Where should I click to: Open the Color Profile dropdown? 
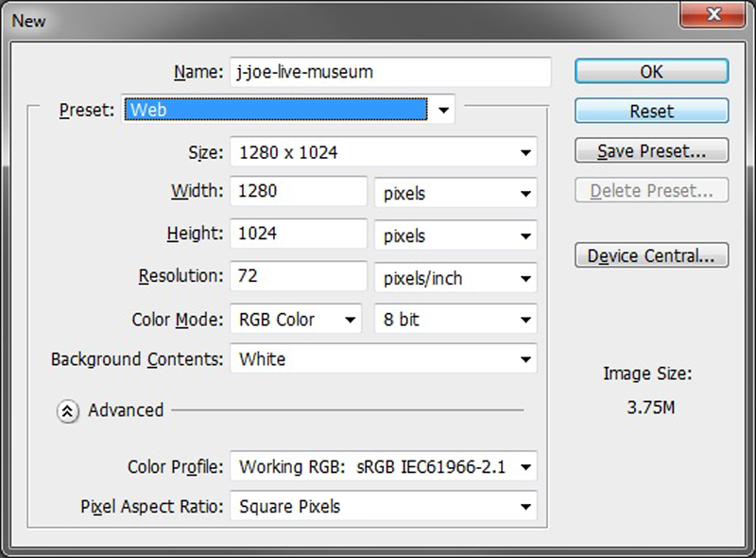coord(384,466)
